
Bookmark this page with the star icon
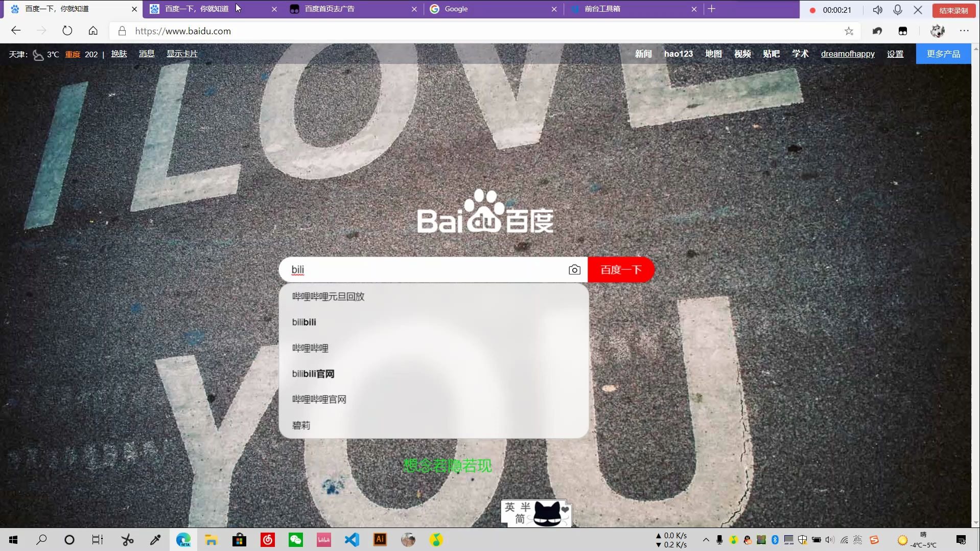point(849,31)
